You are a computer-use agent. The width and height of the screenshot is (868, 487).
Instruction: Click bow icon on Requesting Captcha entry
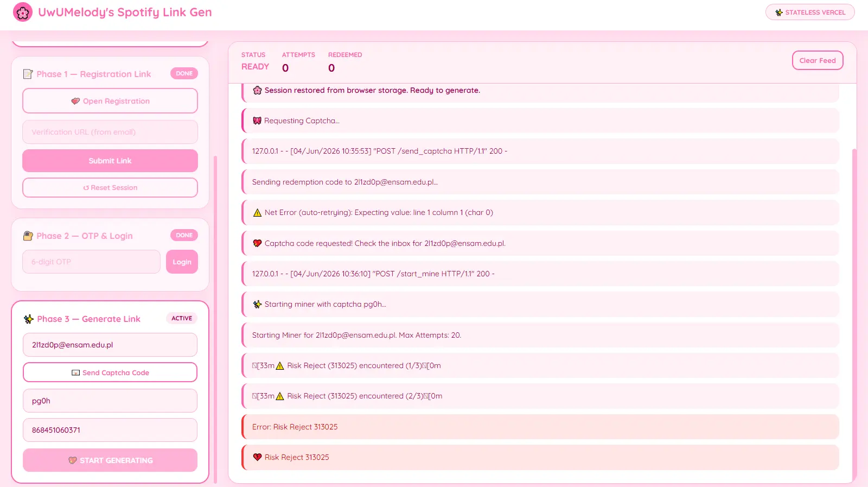tap(257, 121)
